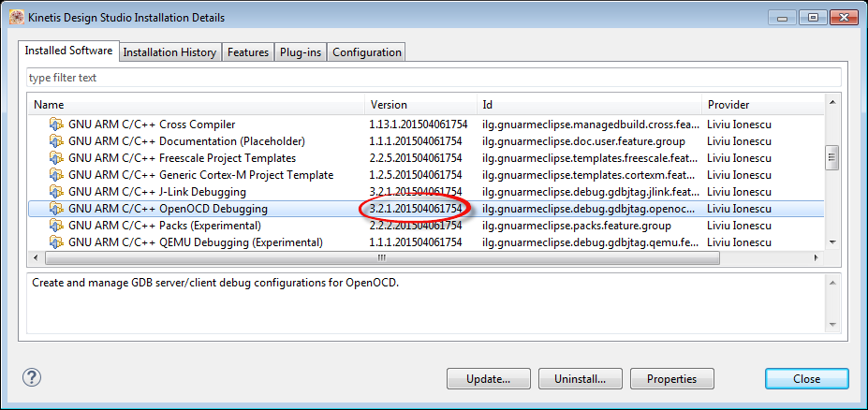
Task: Sort the list by Version column header
Action: pyautogui.click(x=421, y=105)
